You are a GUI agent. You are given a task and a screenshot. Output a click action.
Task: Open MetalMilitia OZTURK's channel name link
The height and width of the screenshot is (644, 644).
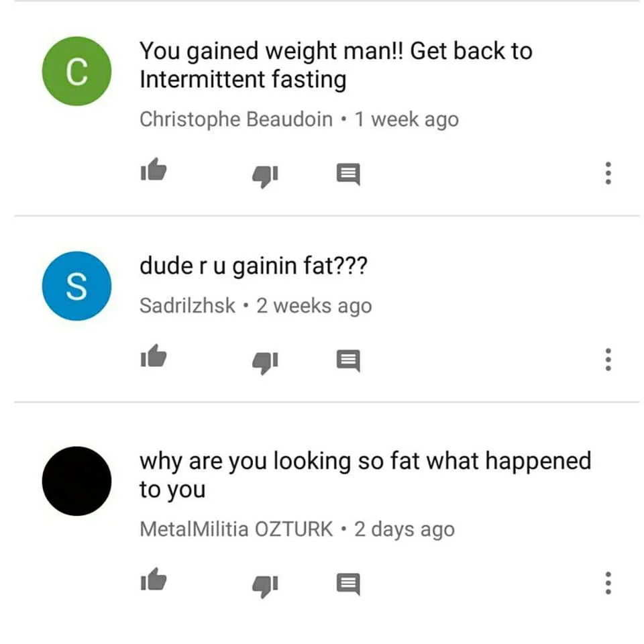[x=236, y=529]
